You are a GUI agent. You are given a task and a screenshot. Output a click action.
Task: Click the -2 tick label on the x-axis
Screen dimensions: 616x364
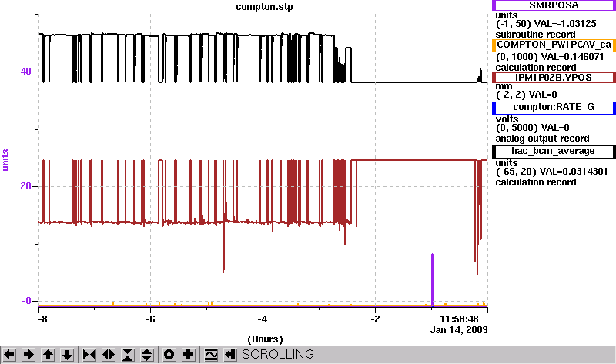point(375,319)
